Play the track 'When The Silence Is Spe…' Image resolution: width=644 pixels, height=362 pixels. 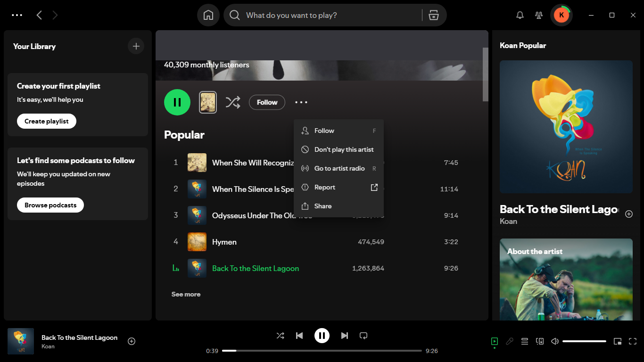point(253,189)
